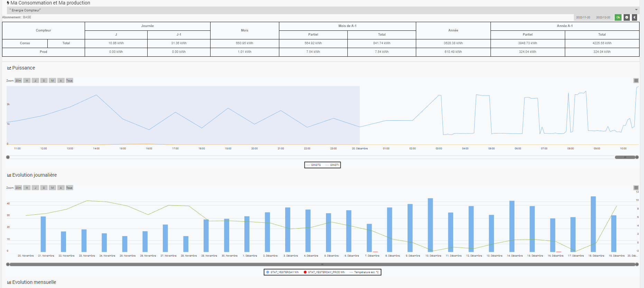Set Puissance chart zoom to S
The width and height of the screenshot is (644, 288).
pyautogui.click(x=44, y=81)
